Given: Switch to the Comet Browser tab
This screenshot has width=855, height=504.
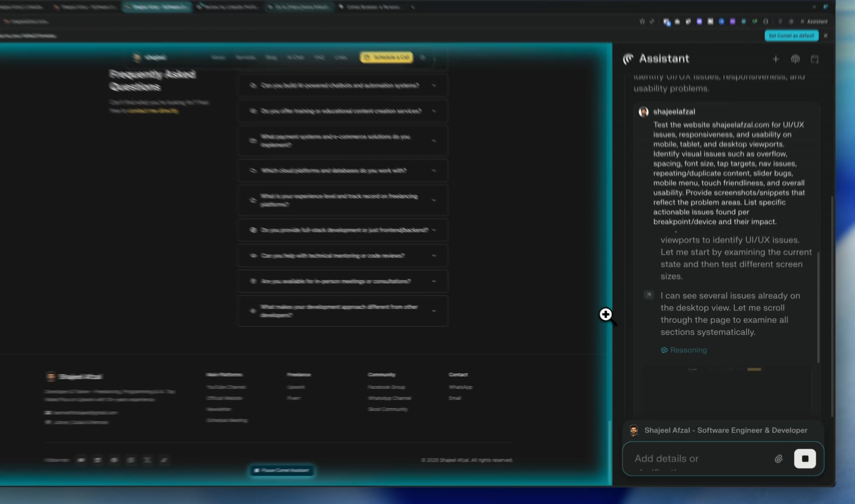Looking at the screenshot, I should point(371,7).
